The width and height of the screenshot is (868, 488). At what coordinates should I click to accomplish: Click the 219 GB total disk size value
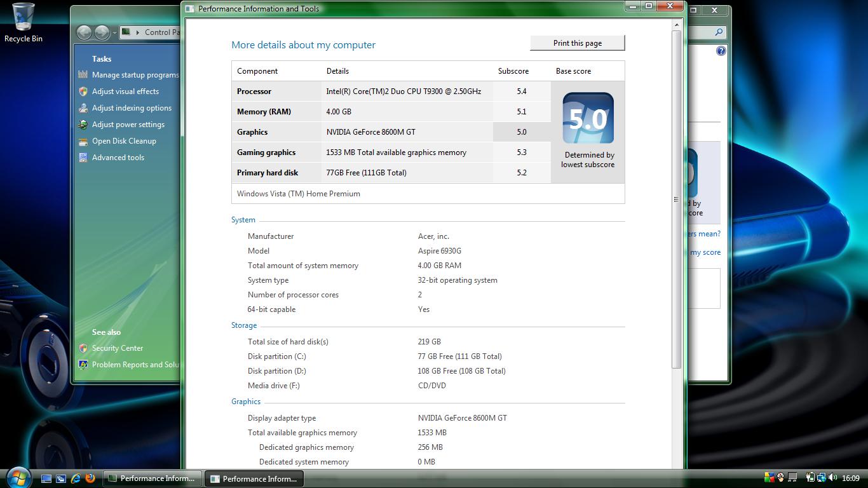pos(430,342)
